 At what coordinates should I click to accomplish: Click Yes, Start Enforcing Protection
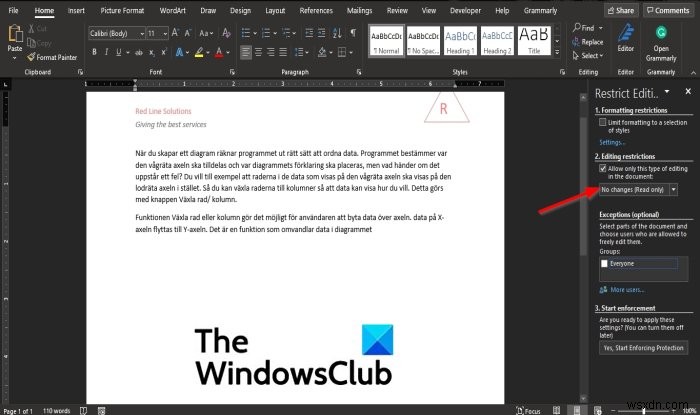643,348
